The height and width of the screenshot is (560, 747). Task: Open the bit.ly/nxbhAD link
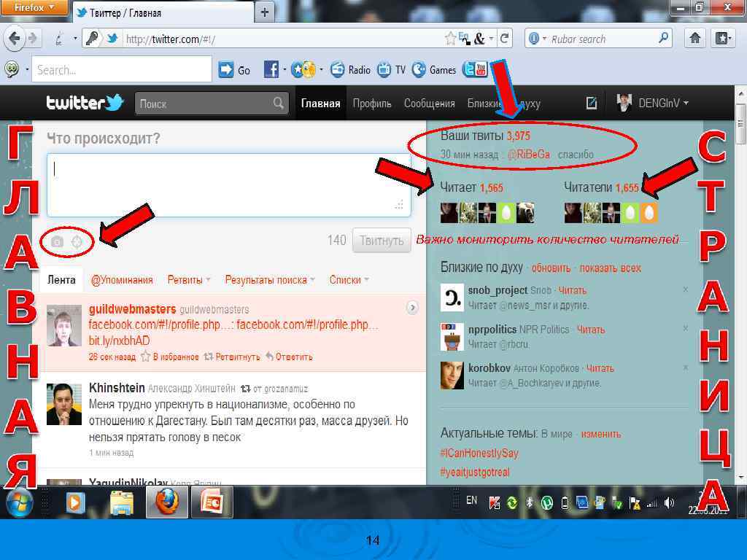click(119, 341)
